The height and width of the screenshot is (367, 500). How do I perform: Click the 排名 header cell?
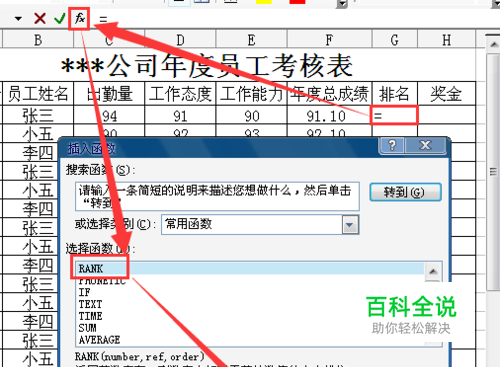395,94
